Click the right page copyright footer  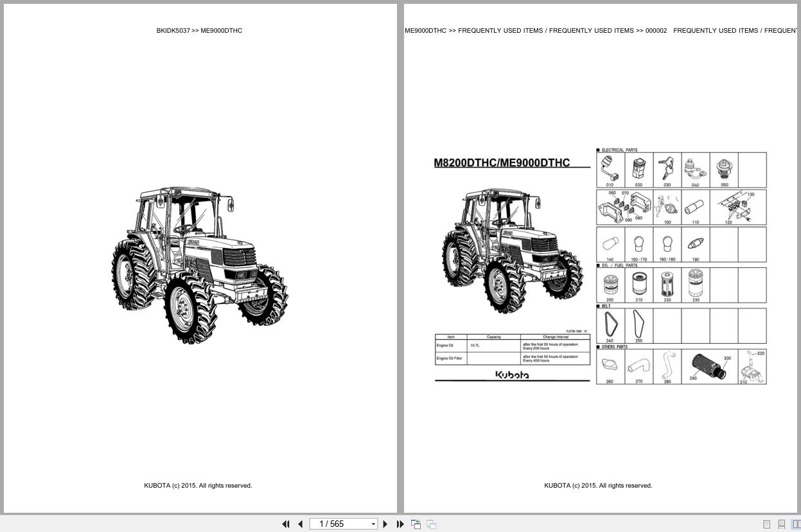click(x=598, y=486)
